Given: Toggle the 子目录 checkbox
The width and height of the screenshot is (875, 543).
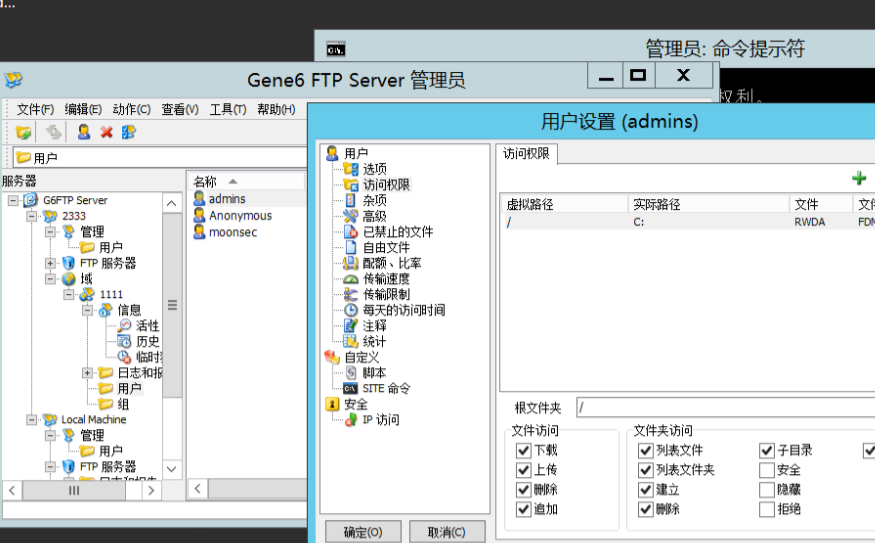Looking at the screenshot, I should point(767,450).
